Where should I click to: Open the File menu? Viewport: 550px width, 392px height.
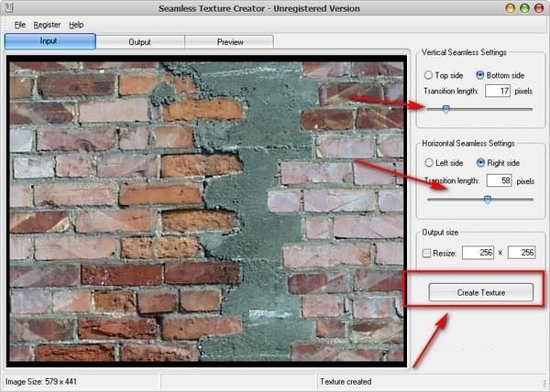pyautogui.click(x=19, y=24)
